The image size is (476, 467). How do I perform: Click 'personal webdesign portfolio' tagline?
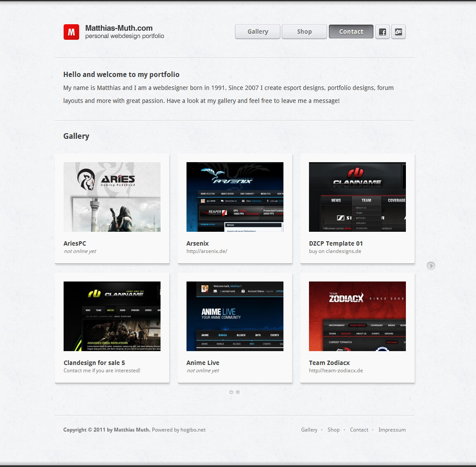click(125, 36)
